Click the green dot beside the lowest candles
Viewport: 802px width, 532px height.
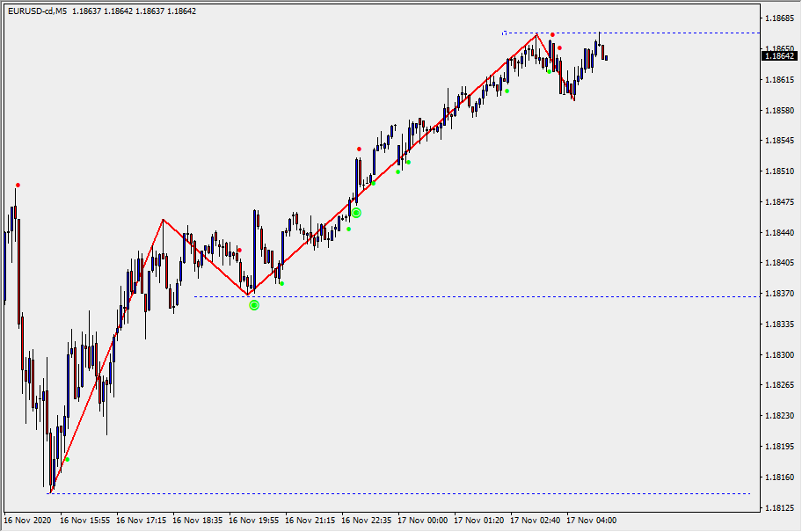point(67,459)
